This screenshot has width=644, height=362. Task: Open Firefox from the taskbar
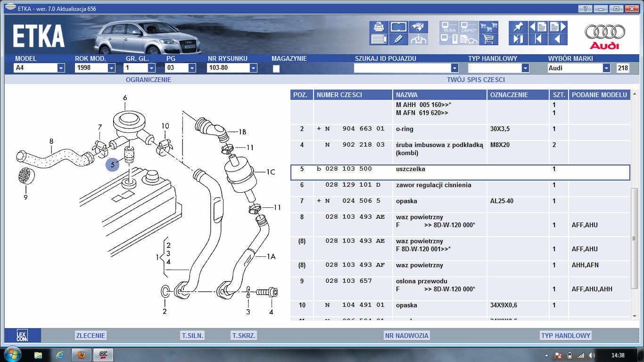pyautogui.click(x=81, y=355)
